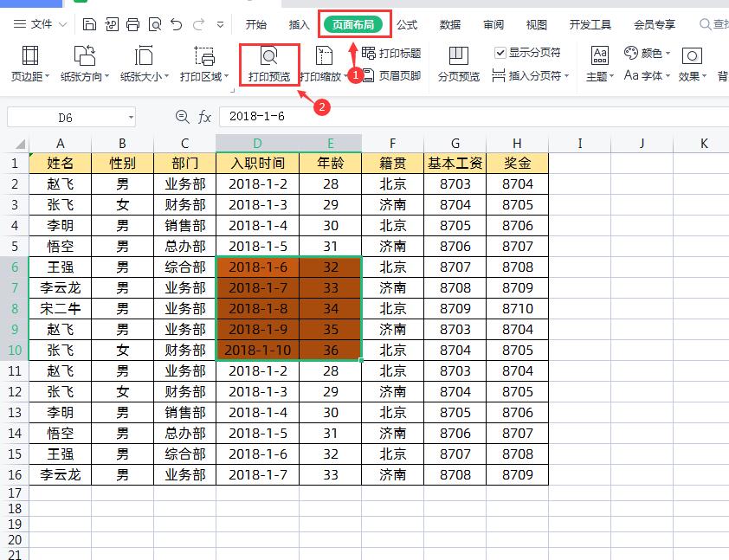
Task: Switch to the 数据 ribbon tab
Action: click(x=451, y=25)
